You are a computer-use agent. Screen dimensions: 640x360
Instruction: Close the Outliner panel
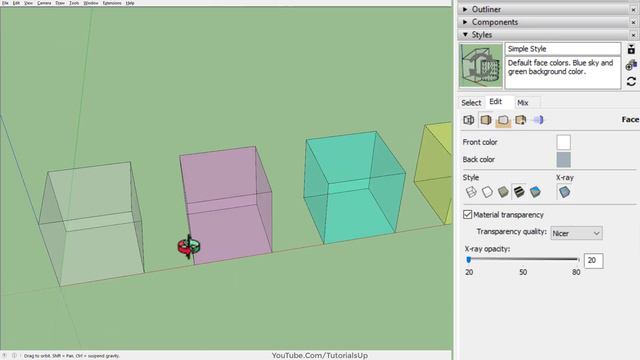point(633,9)
